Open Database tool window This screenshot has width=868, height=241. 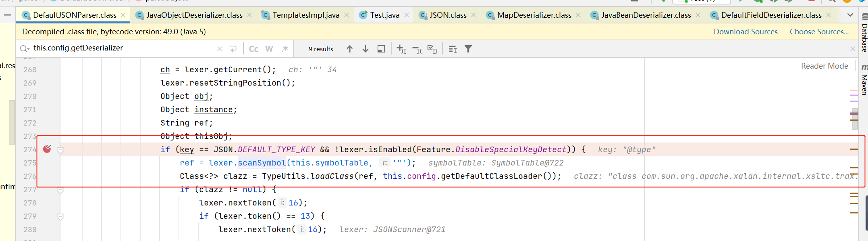pos(864,34)
